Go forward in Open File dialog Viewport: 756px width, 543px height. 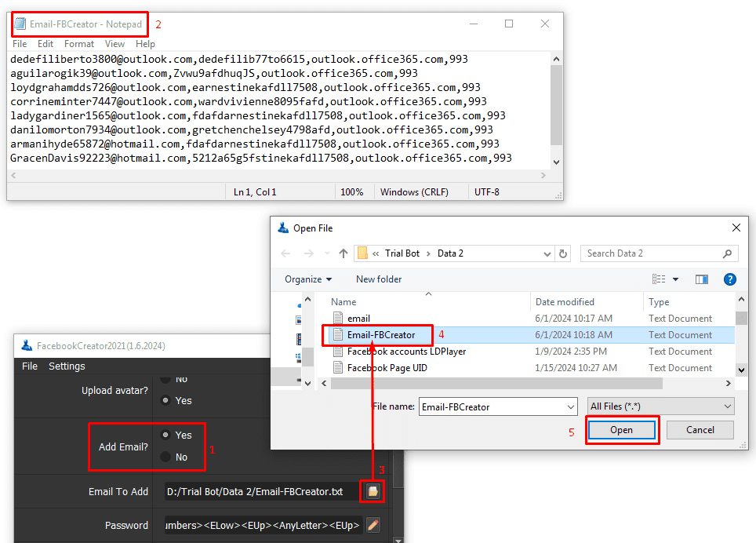(308, 253)
